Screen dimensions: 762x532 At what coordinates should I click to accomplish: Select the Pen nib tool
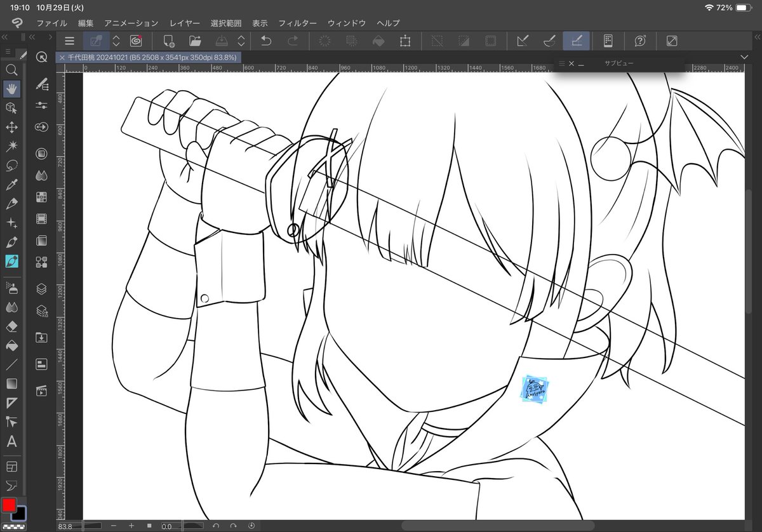pyautogui.click(x=11, y=204)
